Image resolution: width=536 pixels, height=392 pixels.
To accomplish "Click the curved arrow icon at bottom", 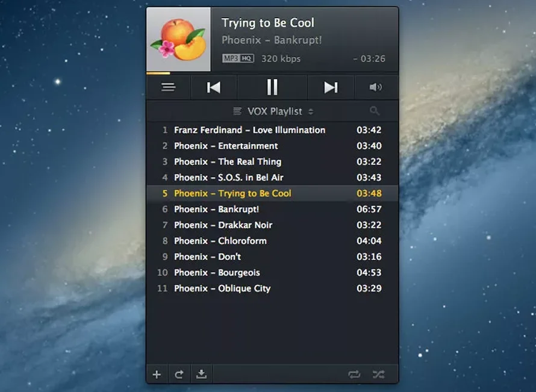I will click(x=179, y=375).
